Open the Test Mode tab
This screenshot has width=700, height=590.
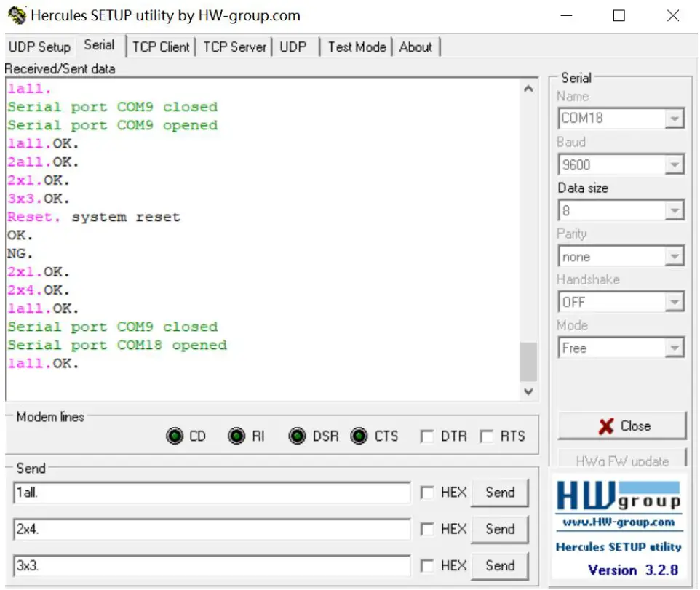(x=357, y=47)
